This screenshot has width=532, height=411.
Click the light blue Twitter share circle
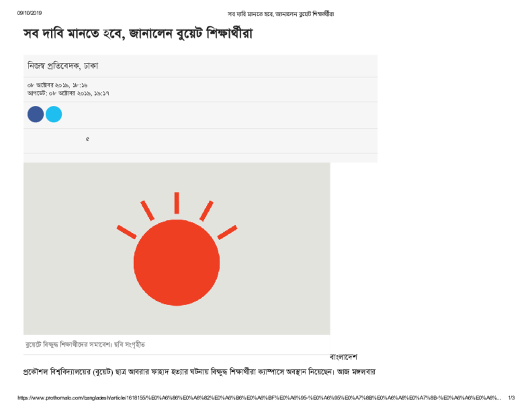tap(54, 114)
